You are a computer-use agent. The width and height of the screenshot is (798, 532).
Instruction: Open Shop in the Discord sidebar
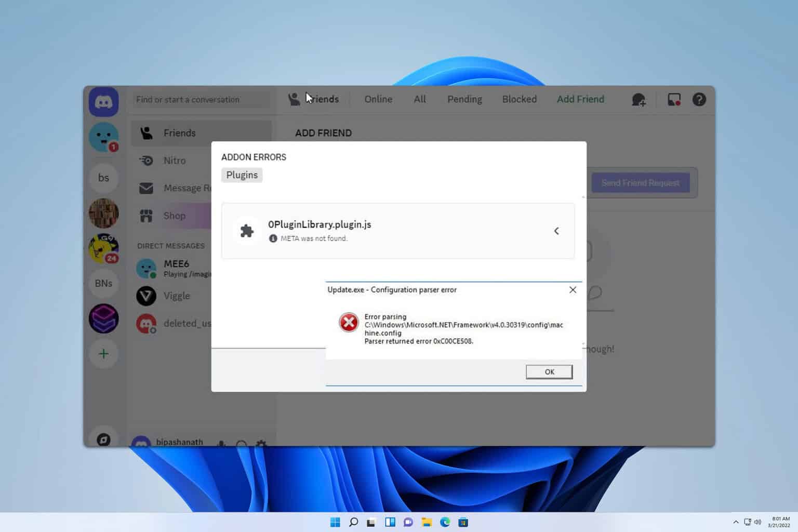[x=175, y=216]
